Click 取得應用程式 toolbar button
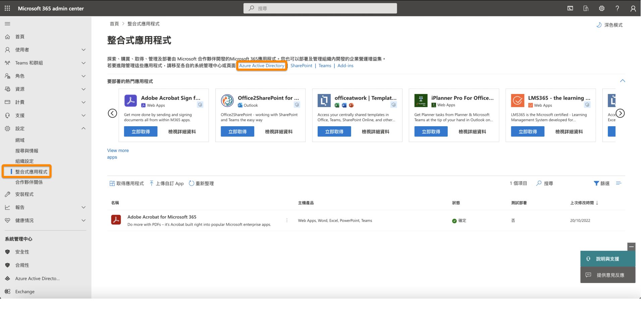This screenshot has width=644, height=328. pyautogui.click(x=126, y=183)
